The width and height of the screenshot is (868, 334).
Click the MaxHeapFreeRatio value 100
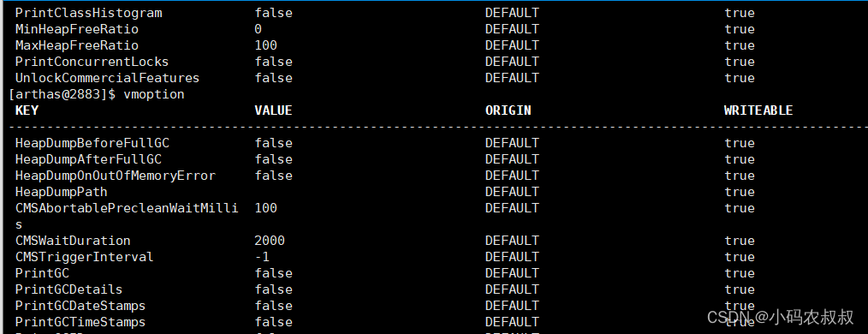tap(265, 45)
